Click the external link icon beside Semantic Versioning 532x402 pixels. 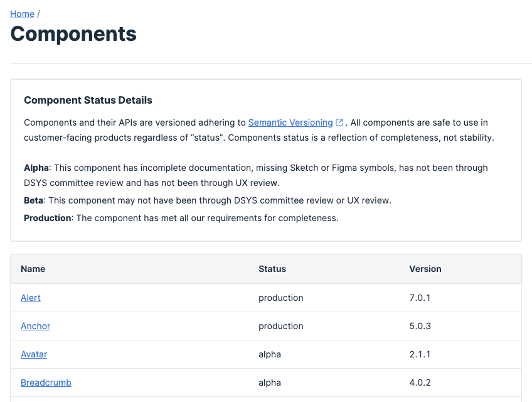click(339, 122)
